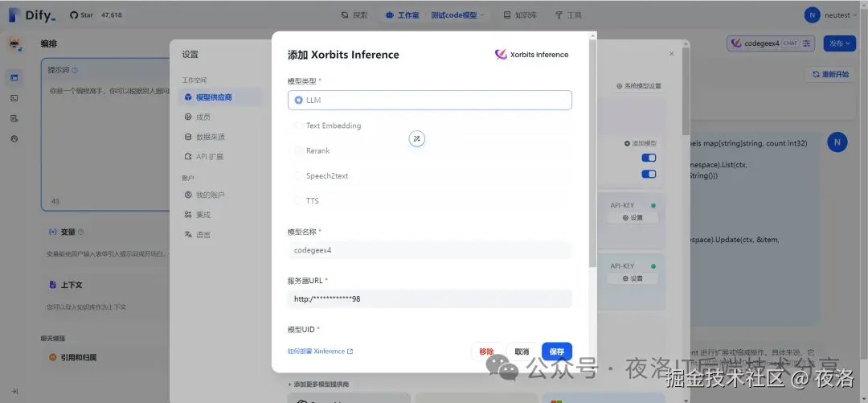Image resolution: width=868 pixels, height=403 pixels.
Task: Open the API access terminal icon in sidebar
Action: point(14,98)
